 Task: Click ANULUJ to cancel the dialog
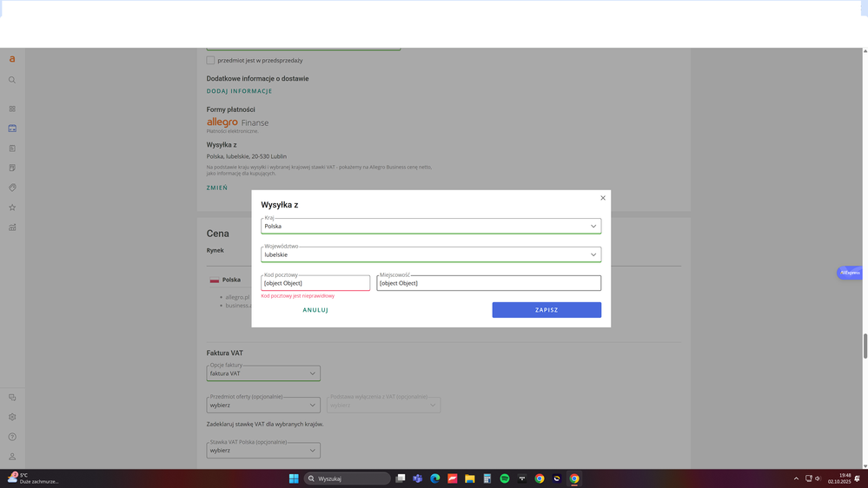[315, 310]
